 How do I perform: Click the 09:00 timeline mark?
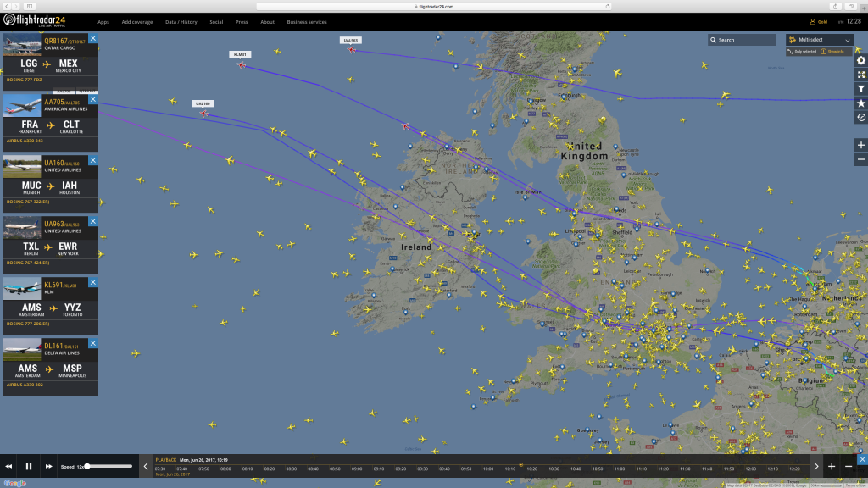point(357,469)
